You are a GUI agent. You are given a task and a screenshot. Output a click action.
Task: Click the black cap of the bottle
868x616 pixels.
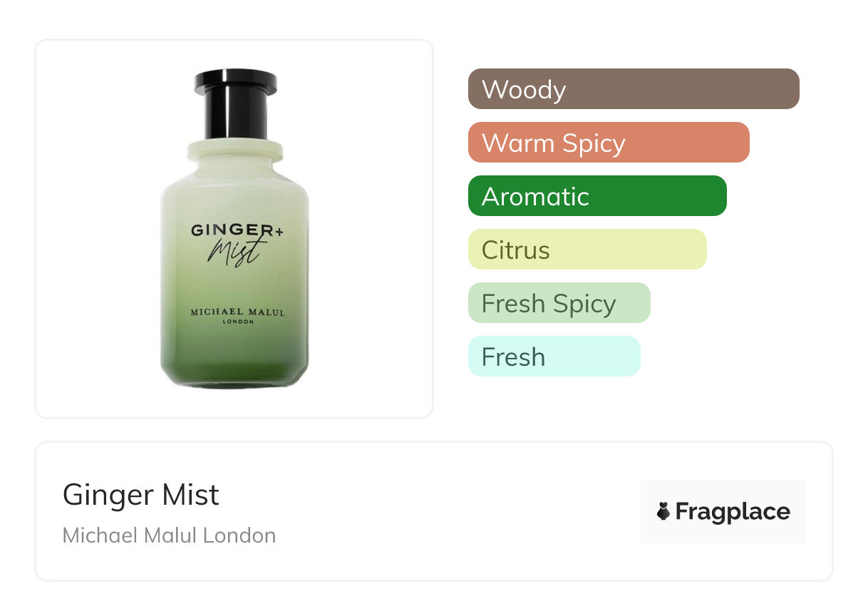pos(235,104)
